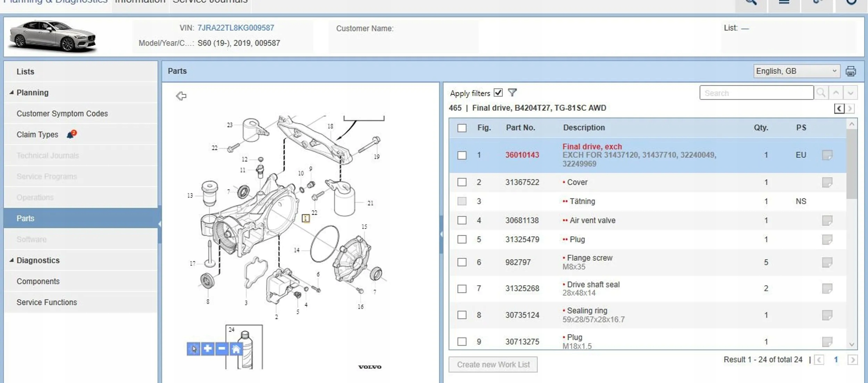The image size is (868, 383).
Task: Tick the select-all checkbox in table header
Action: [x=462, y=128]
